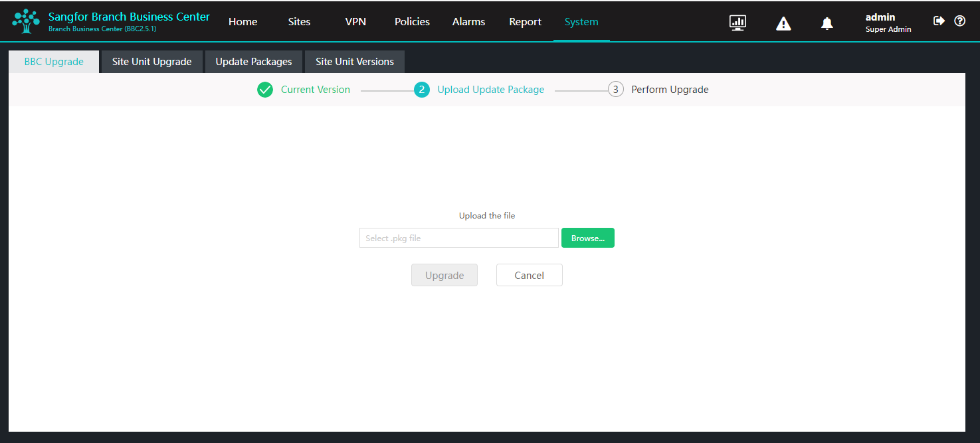Click the admin Super Admin account

point(888,23)
